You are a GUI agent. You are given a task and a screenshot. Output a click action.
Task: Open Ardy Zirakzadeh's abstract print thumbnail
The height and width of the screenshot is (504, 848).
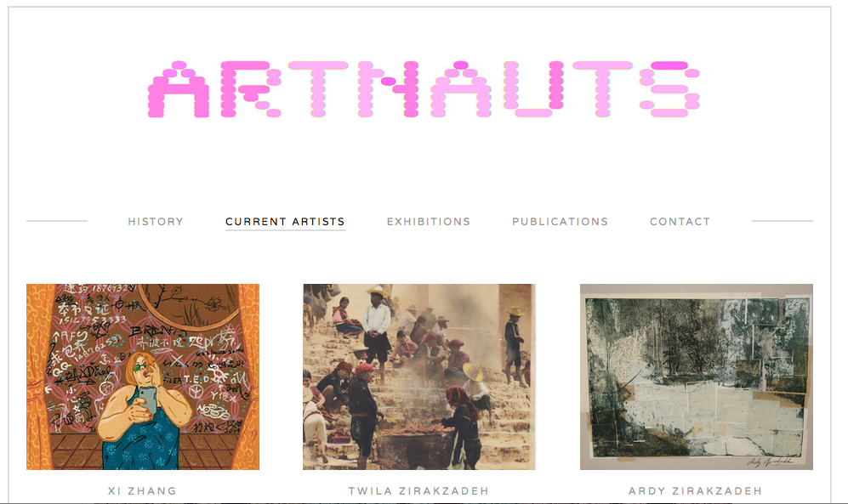click(x=697, y=377)
